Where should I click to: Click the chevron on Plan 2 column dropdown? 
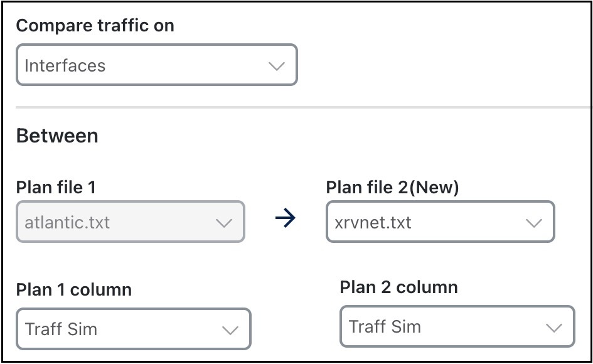[553, 326]
